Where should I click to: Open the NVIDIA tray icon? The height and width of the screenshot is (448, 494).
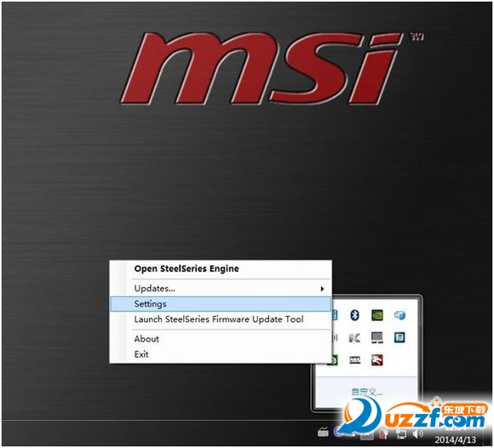[377, 315]
